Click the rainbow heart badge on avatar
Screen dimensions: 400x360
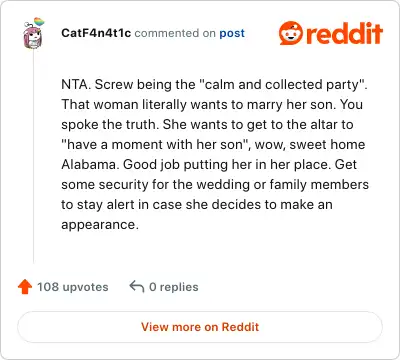click(39, 22)
